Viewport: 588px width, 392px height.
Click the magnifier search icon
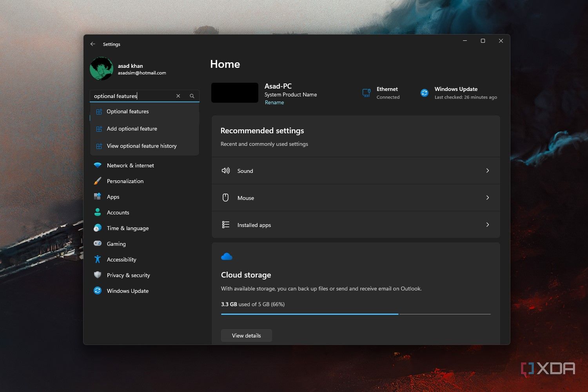tap(192, 96)
